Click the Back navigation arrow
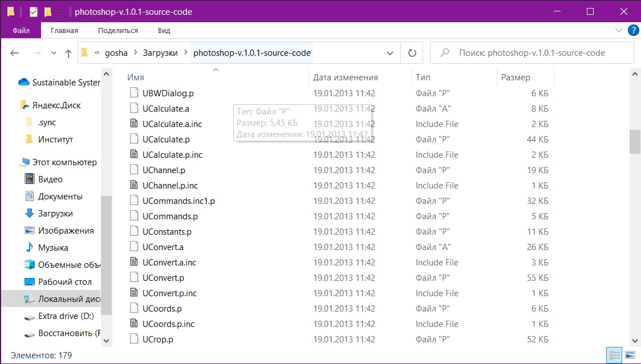The height and width of the screenshot is (364, 641). [x=15, y=53]
